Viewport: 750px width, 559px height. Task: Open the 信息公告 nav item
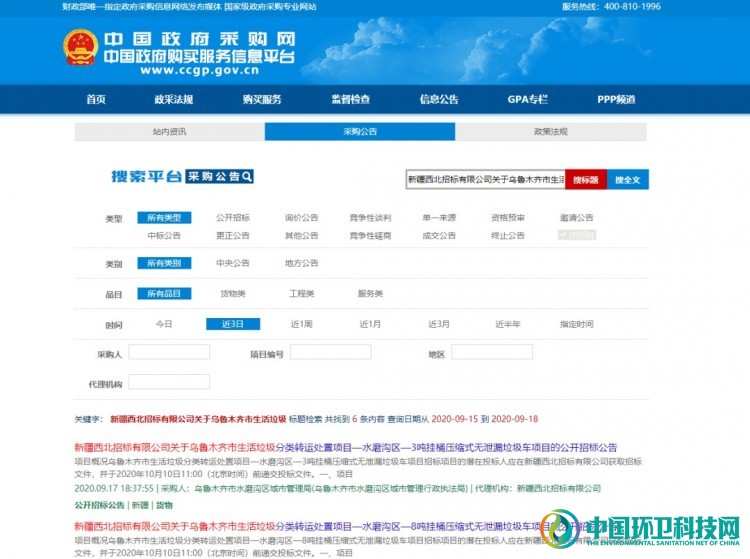(x=439, y=99)
